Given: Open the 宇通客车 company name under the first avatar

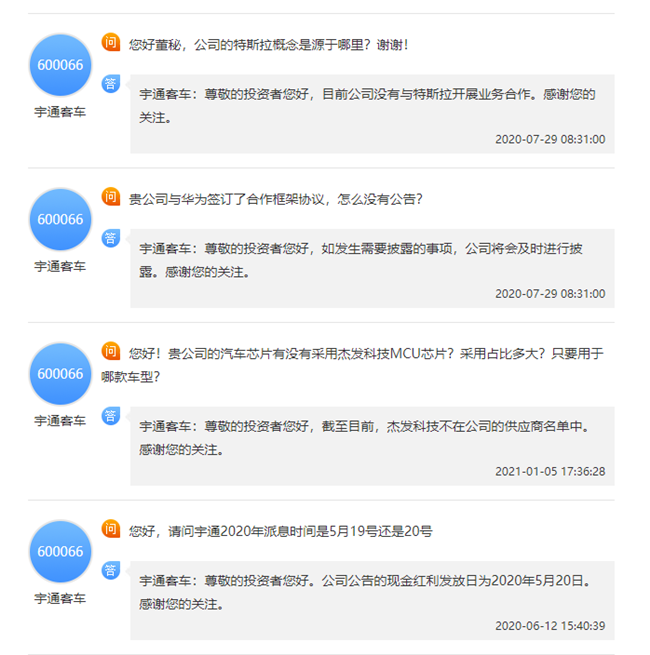Looking at the screenshot, I should tap(60, 112).
